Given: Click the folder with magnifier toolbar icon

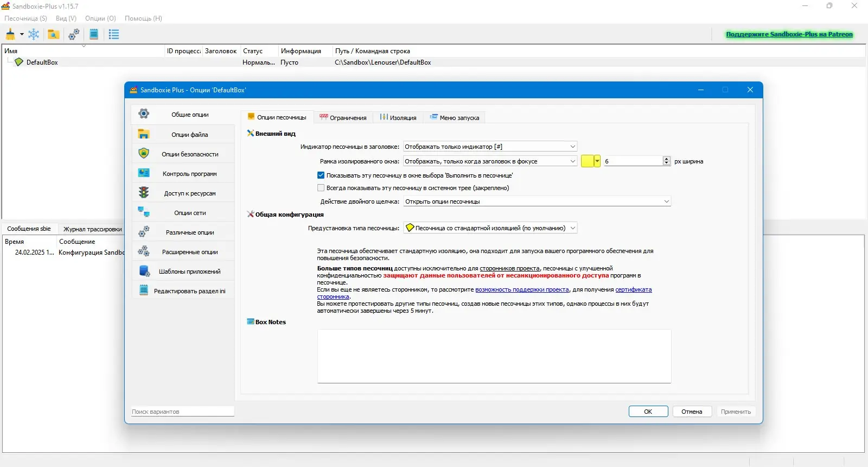Looking at the screenshot, I should point(53,34).
